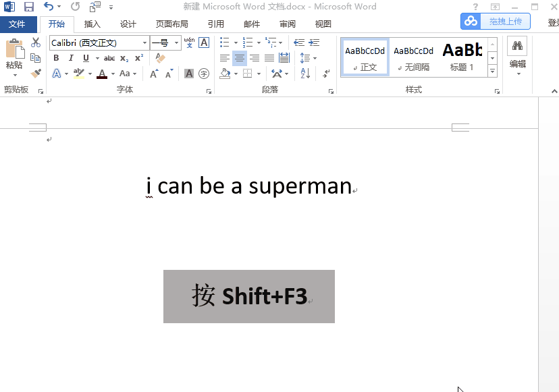559x392 pixels.
Task: Undo the last action
Action: (x=49, y=7)
